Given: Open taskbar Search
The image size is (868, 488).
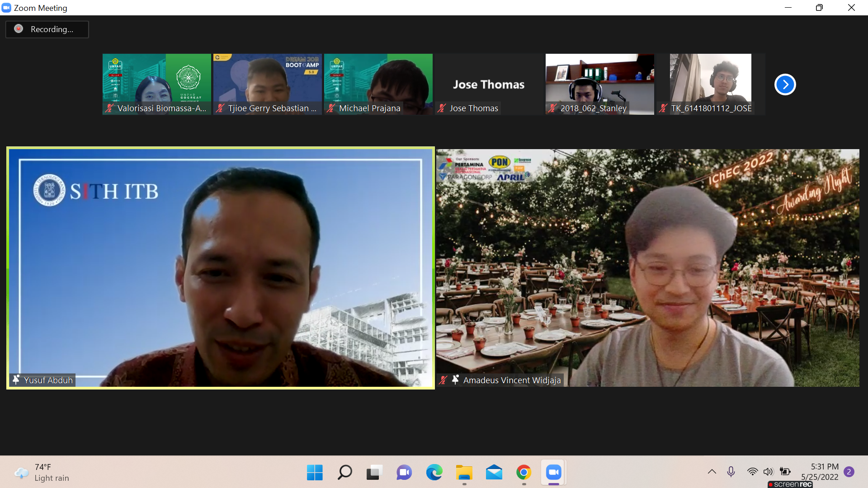Looking at the screenshot, I should [x=344, y=473].
